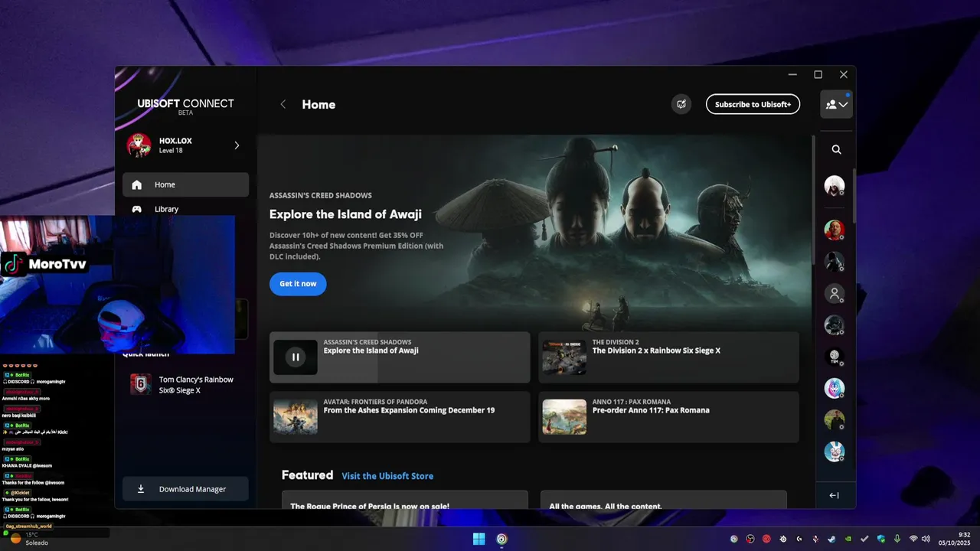Click the Wi-Fi network tray icon
980x551 pixels.
(913, 539)
